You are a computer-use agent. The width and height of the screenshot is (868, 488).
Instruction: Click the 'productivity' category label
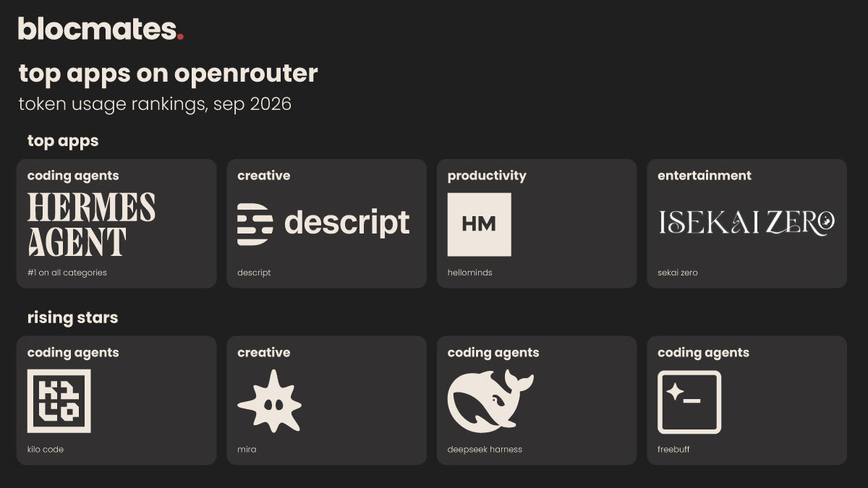[x=487, y=176]
